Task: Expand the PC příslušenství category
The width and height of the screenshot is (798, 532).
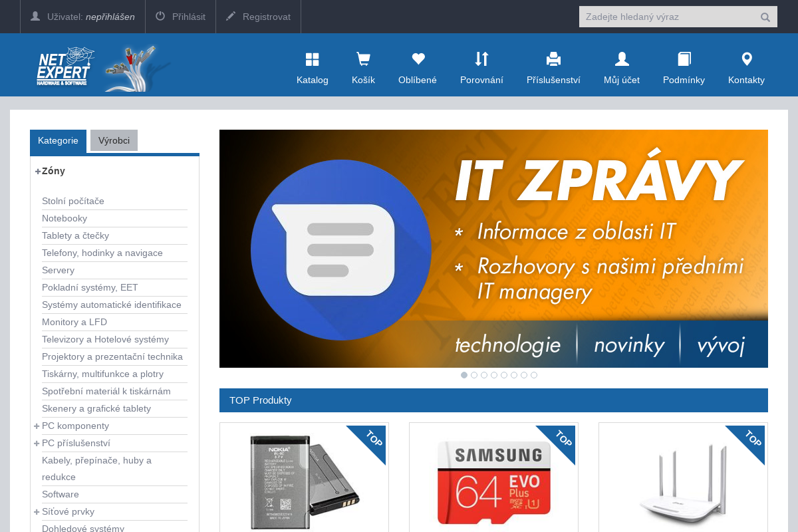Action: 37,443
